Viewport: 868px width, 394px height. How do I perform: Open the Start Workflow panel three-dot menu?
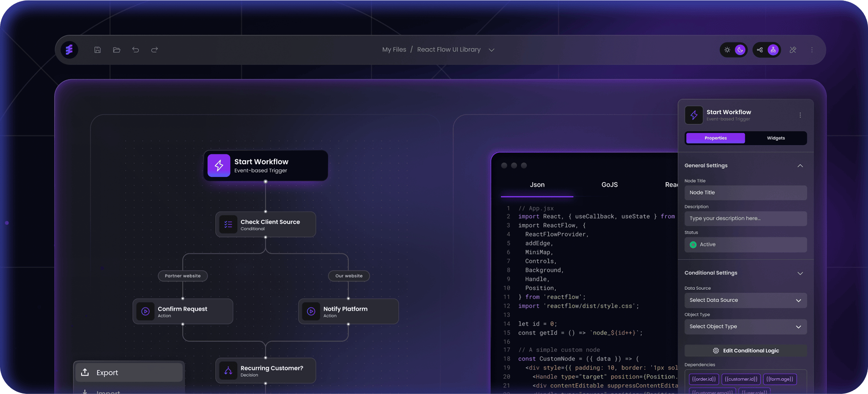[800, 115]
